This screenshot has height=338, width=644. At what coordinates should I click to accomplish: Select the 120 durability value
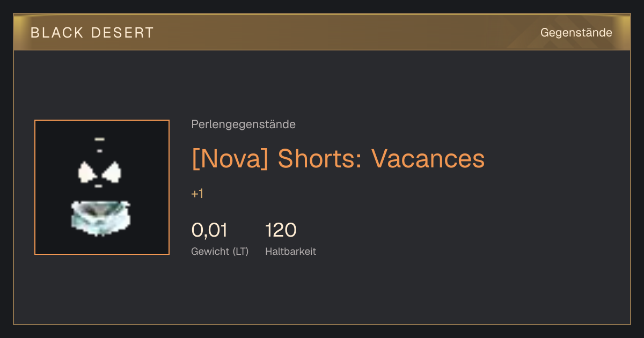[x=281, y=230]
